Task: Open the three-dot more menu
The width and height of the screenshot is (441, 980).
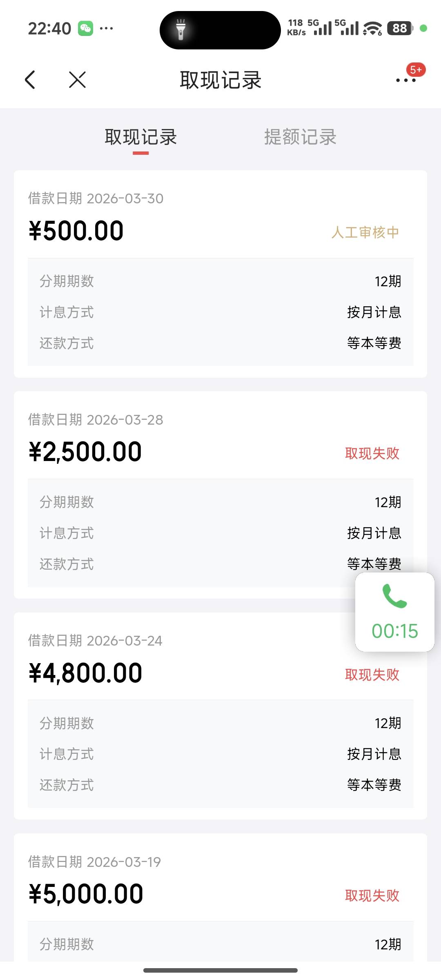Action: pos(405,80)
